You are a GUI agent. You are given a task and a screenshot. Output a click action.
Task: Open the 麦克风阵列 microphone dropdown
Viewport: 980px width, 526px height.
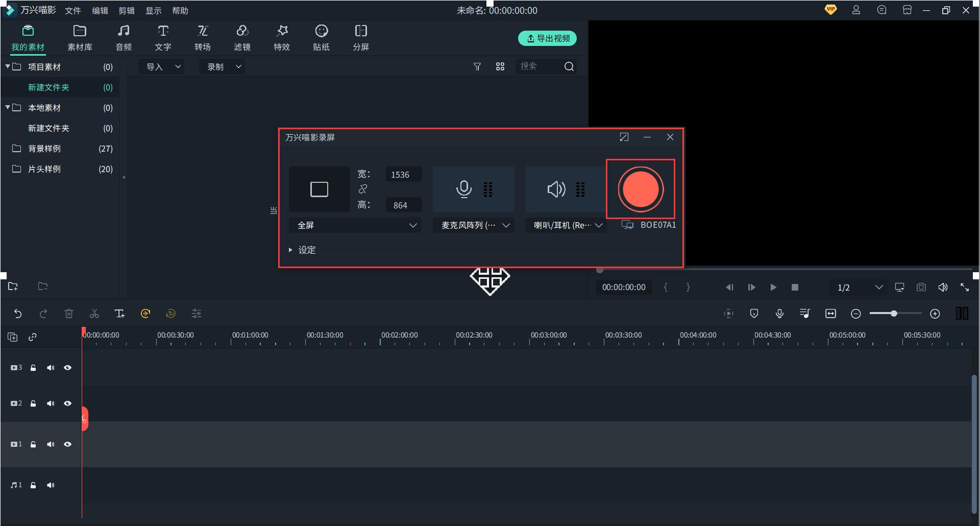474,225
